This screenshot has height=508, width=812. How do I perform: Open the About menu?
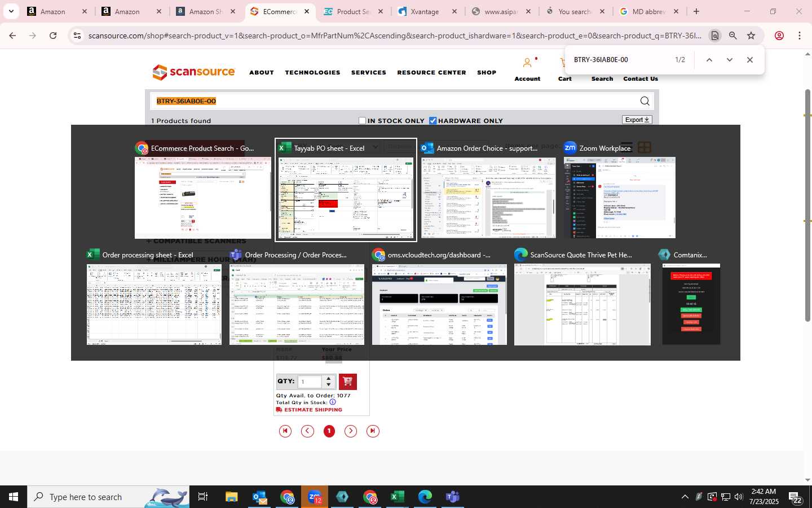(x=262, y=72)
